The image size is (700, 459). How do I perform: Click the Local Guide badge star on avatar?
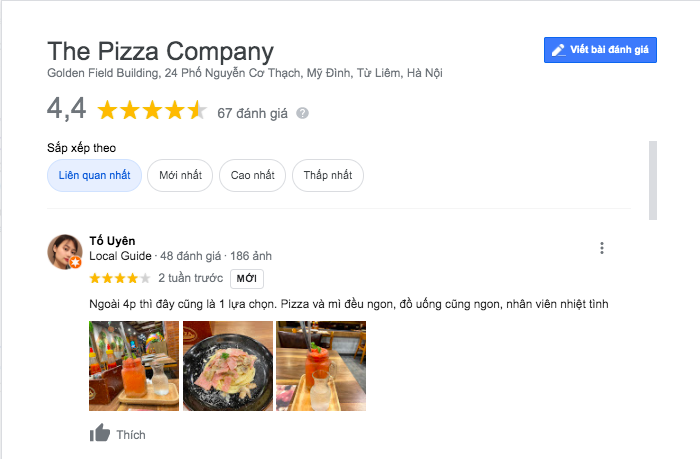75,262
